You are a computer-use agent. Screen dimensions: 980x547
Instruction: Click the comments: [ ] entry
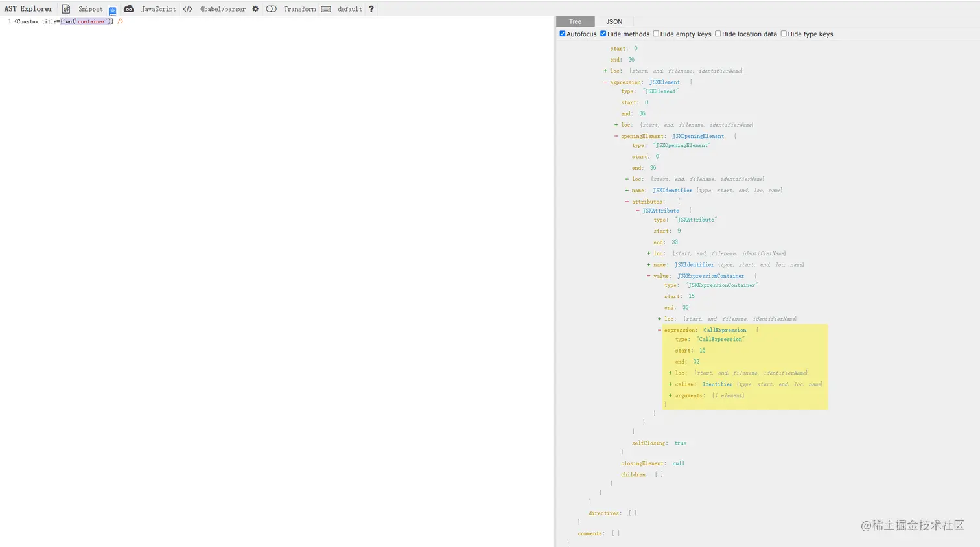pos(599,533)
